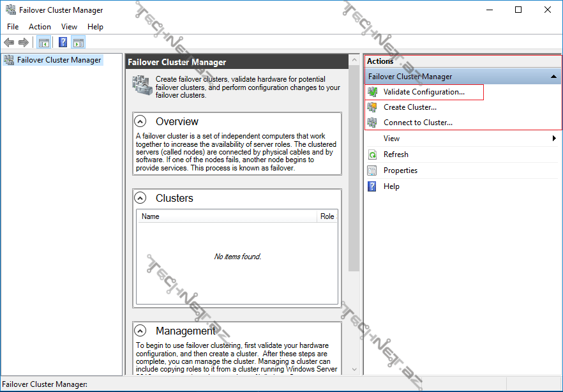Click the Forward navigation arrow
Screen dimensions: 563x392
tap(24, 42)
